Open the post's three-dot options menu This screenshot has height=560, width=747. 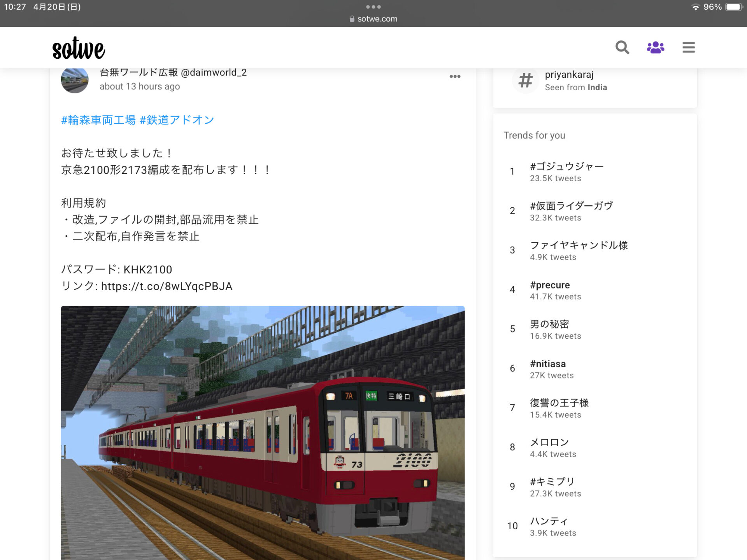point(455,77)
